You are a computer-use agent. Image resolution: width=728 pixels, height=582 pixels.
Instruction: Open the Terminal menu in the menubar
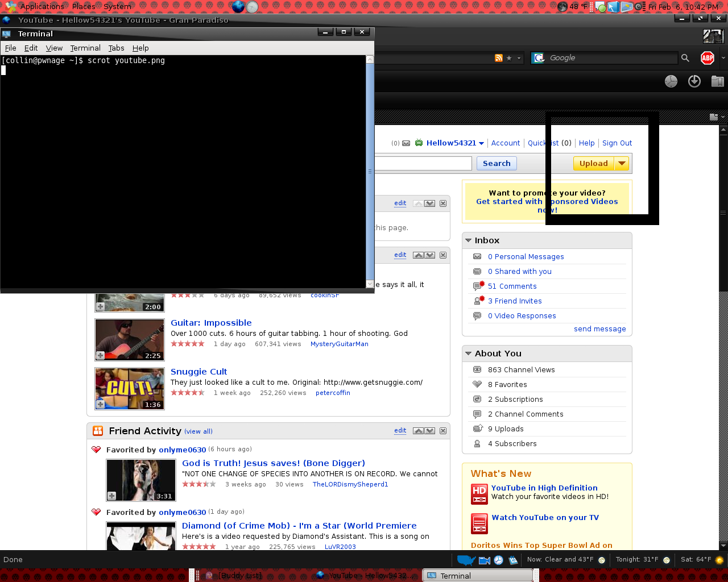point(85,48)
